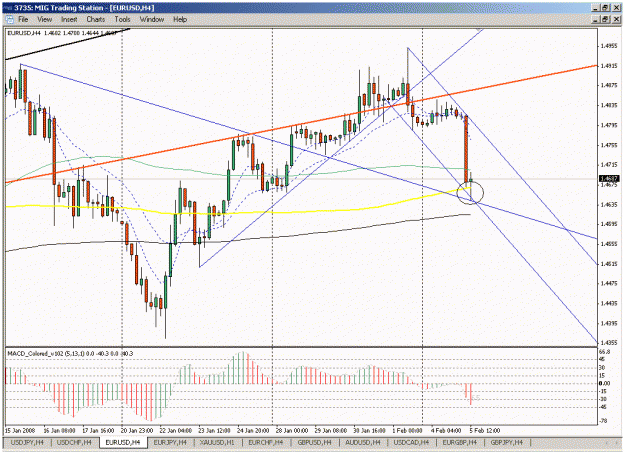Select the active EURUSD,H4 chart tab

click(x=123, y=442)
